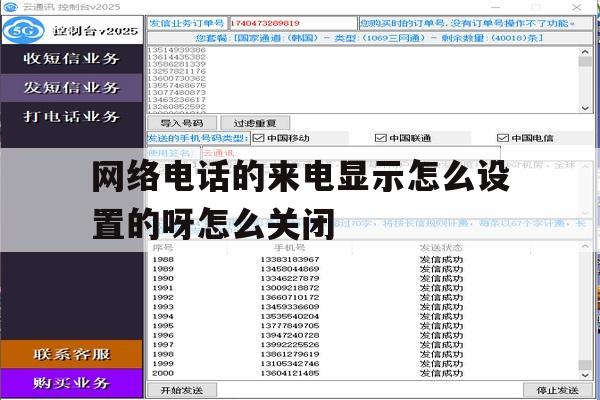Toggle 中国移动 checkbox
Screen dimensions: 600x400
259,138
